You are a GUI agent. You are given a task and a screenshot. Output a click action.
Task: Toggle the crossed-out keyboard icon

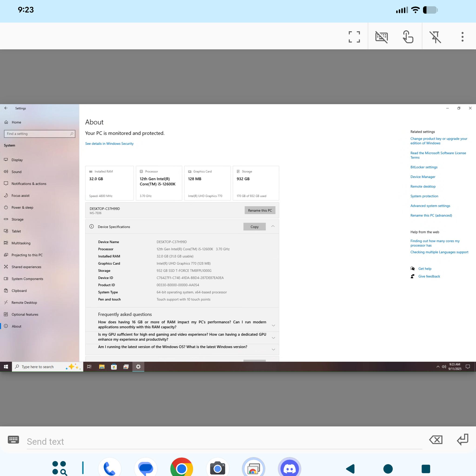381,37
